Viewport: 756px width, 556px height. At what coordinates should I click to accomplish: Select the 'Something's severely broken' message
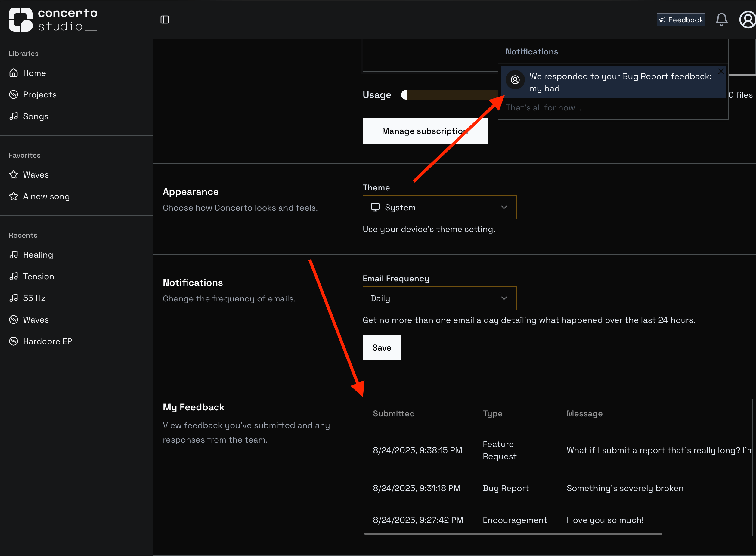pyautogui.click(x=625, y=488)
